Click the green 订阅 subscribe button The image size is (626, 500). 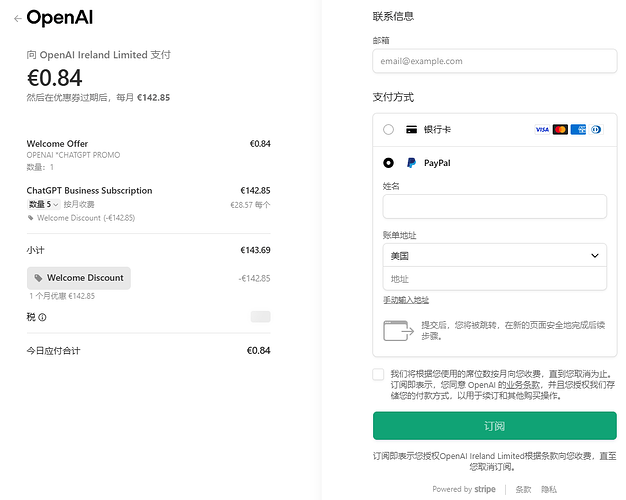495,426
